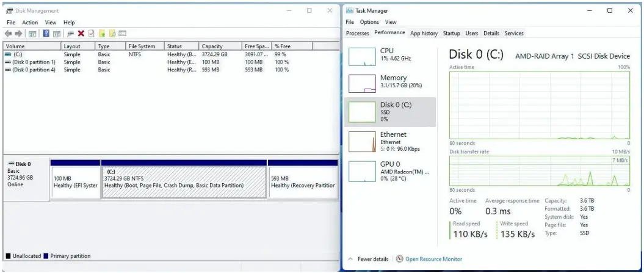This screenshot has width=644, height=273.
Task: Select the Performance tab
Action: coord(389,32)
